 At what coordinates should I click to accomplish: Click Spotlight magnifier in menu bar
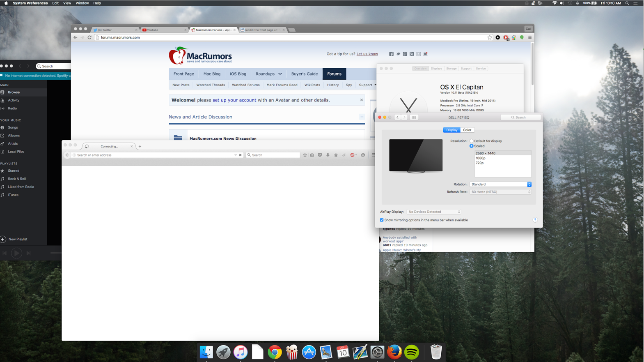pos(627,3)
